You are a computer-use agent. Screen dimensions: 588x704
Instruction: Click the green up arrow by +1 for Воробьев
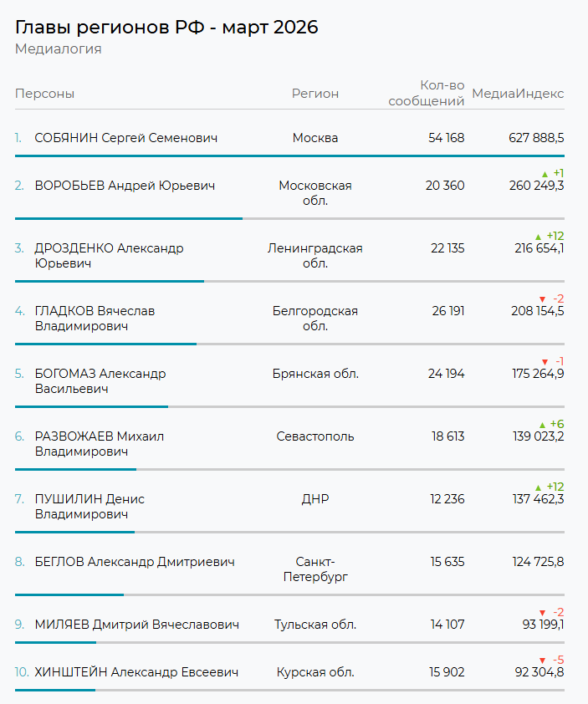[545, 174]
